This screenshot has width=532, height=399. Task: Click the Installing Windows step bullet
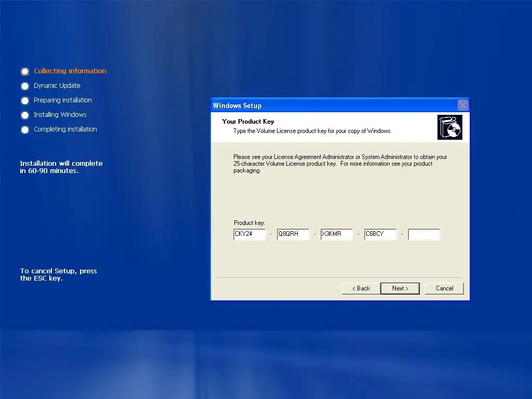[25, 115]
